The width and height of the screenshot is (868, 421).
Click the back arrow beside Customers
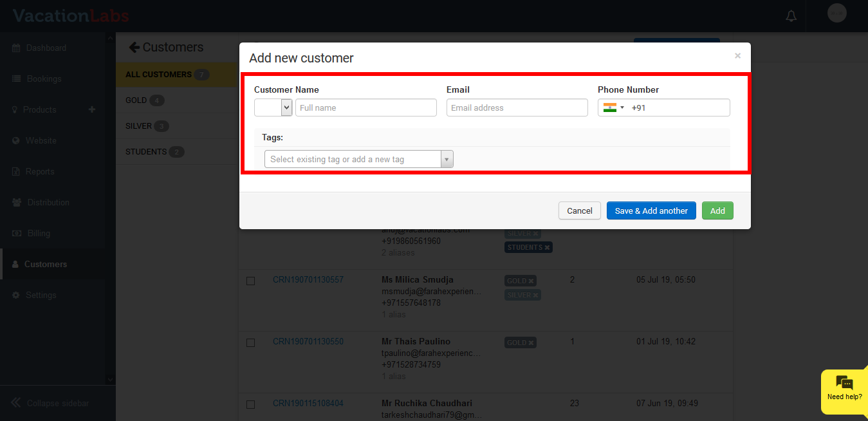pyautogui.click(x=134, y=47)
